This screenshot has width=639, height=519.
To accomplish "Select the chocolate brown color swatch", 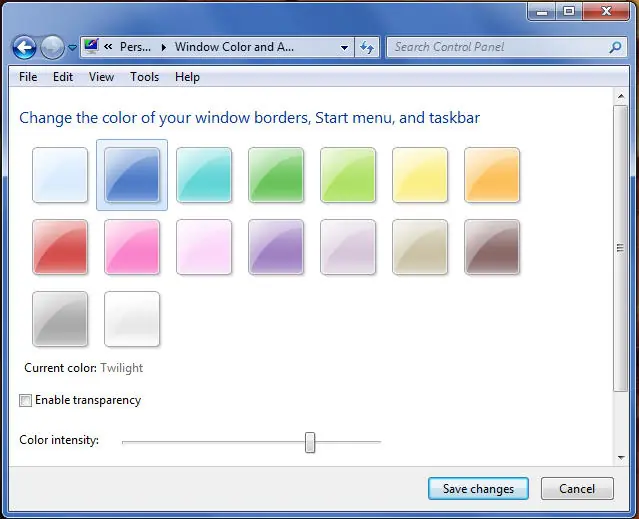I will (x=492, y=247).
